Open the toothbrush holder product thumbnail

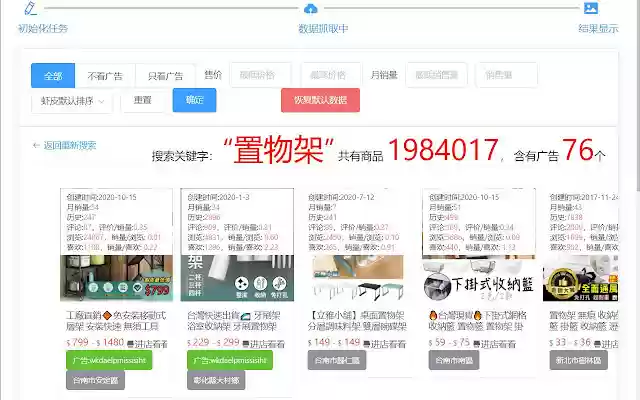point(237,278)
